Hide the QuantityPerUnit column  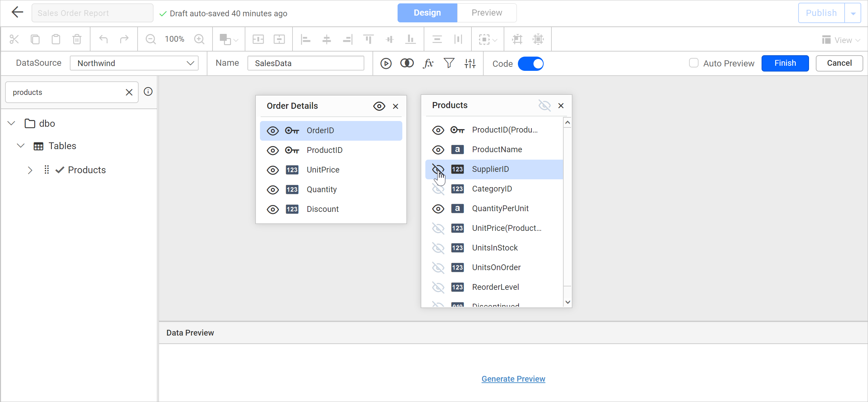click(438, 209)
